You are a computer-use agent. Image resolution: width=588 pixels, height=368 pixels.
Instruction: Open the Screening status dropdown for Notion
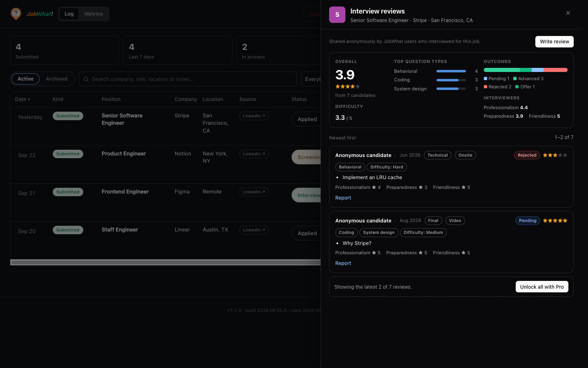[x=306, y=157]
